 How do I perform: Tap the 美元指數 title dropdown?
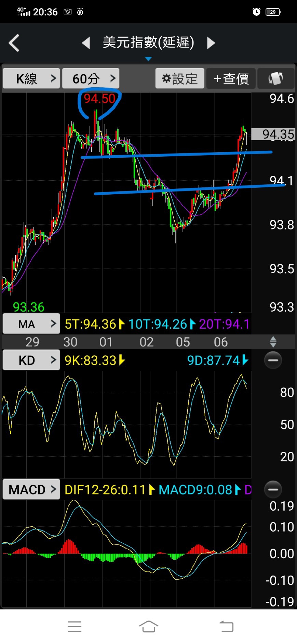[148, 42]
